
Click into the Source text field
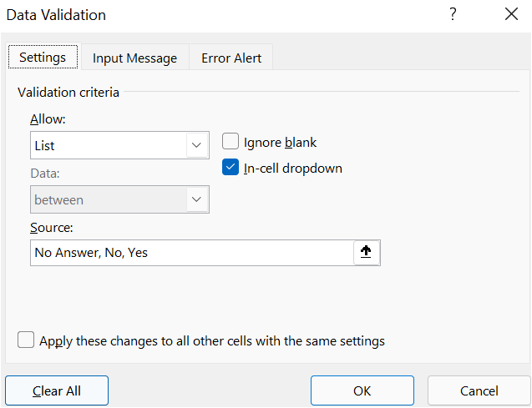[x=190, y=253]
